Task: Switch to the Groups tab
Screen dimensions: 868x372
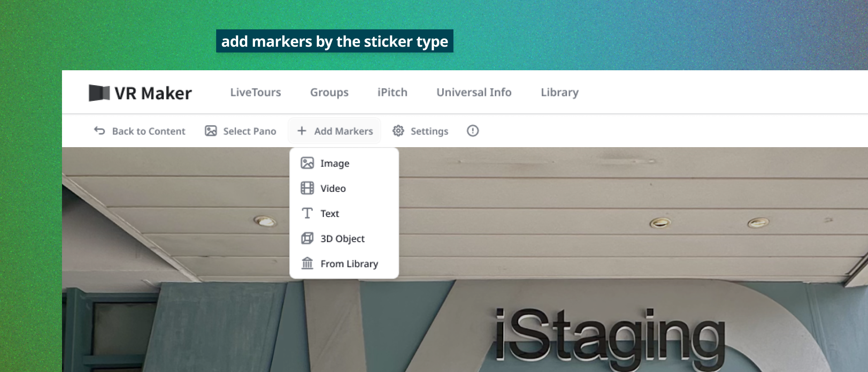Action: pyautogui.click(x=329, y=92)
